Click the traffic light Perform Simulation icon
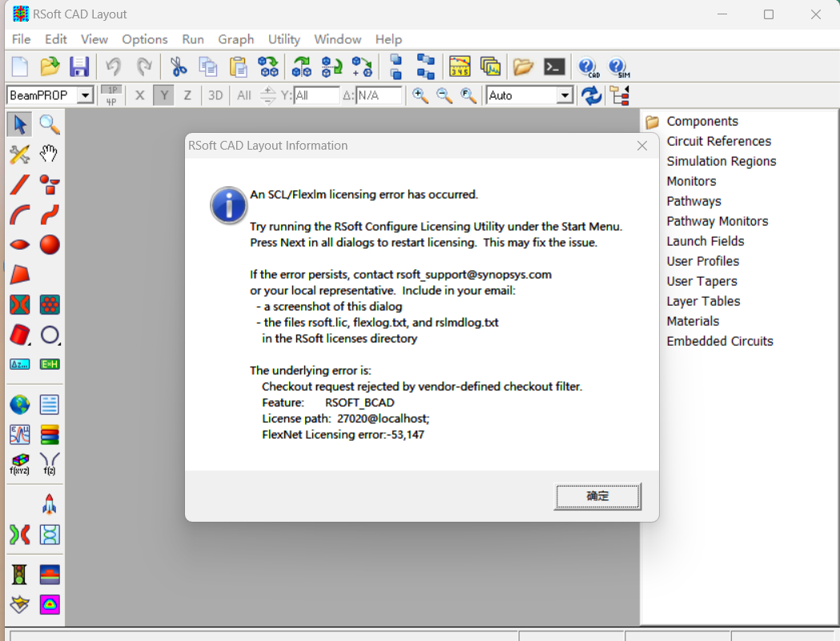Viewport: 840px width, 641px height. tap(20, 575)
